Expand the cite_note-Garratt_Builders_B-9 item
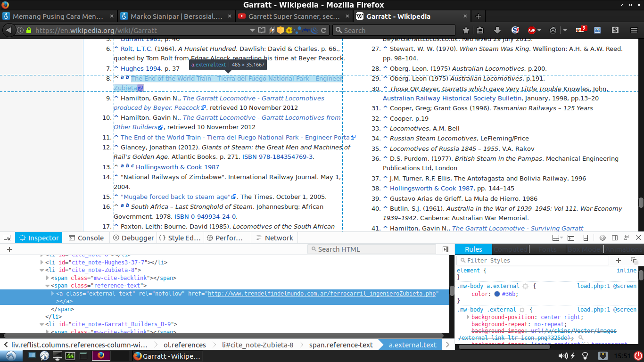The width and height of the screenshot is (644, 362). (42, 324)
